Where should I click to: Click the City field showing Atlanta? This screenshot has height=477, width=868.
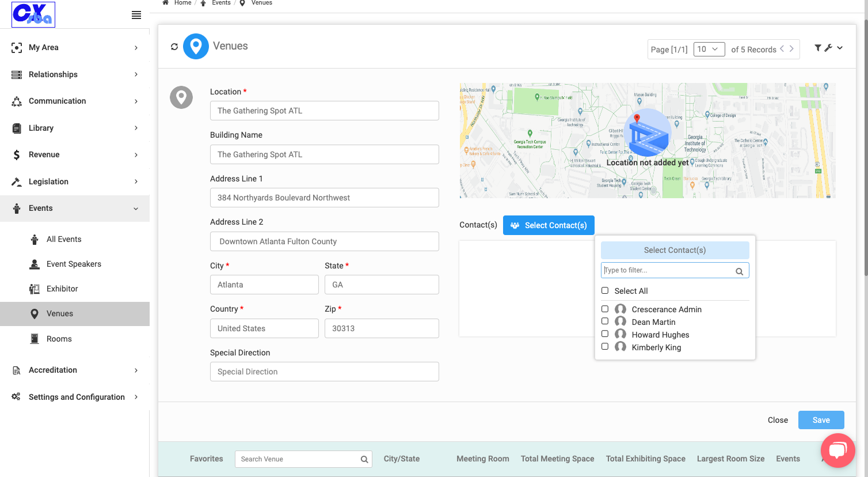click(x=264, y=285)
